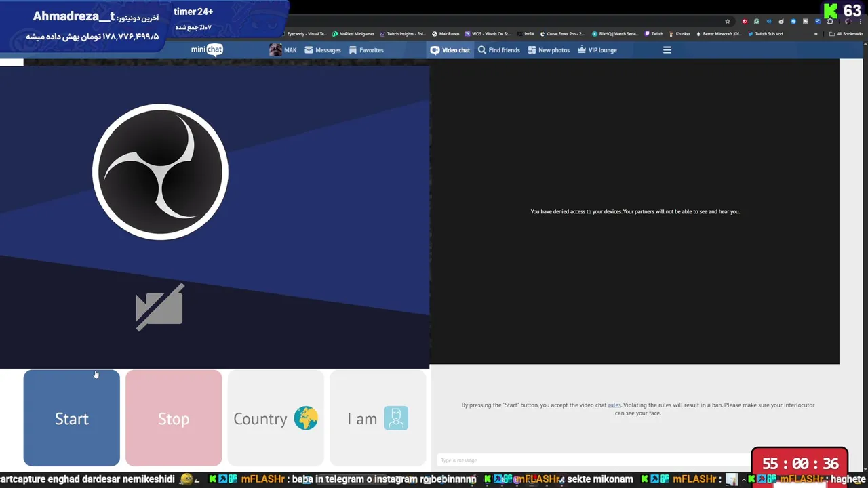Open the Chrome three-dot menu
Screen dimensions: 868x488
[x=860, y=22]
